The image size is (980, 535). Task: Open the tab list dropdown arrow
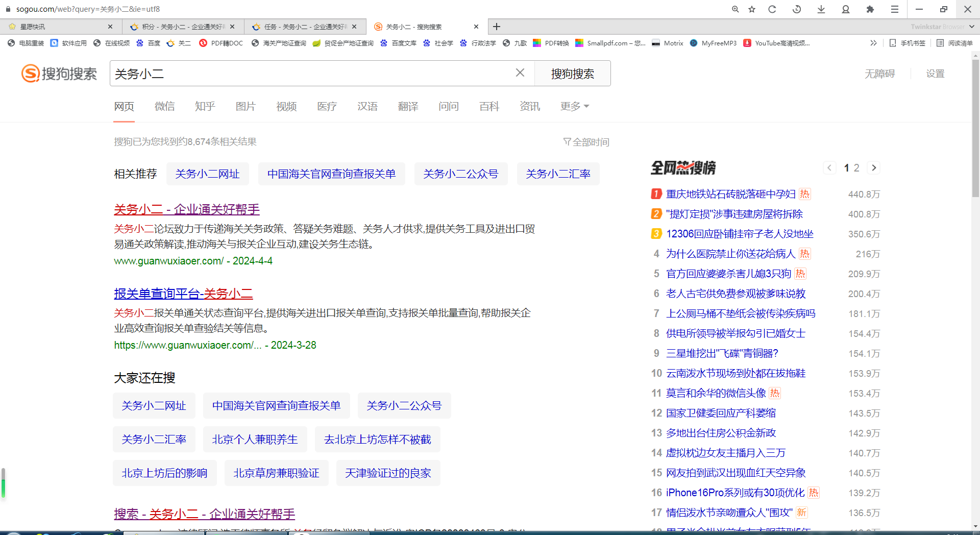[971, 27]
